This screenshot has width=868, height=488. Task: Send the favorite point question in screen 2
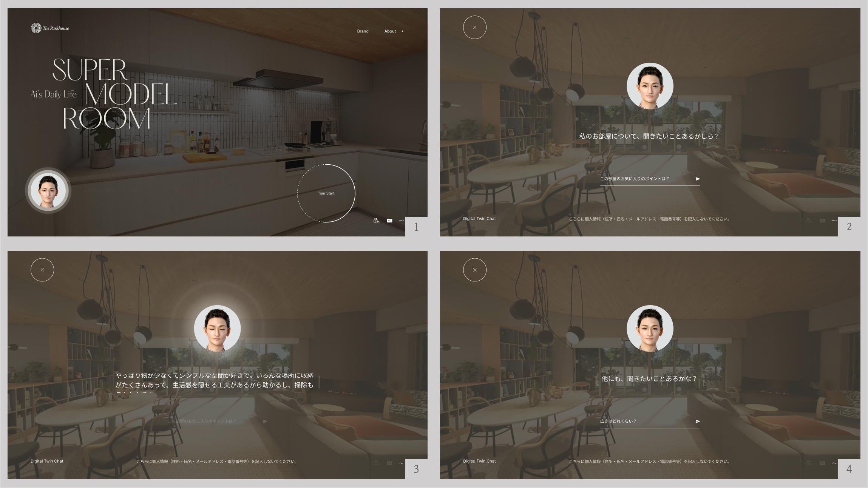[x=698, y=179]
